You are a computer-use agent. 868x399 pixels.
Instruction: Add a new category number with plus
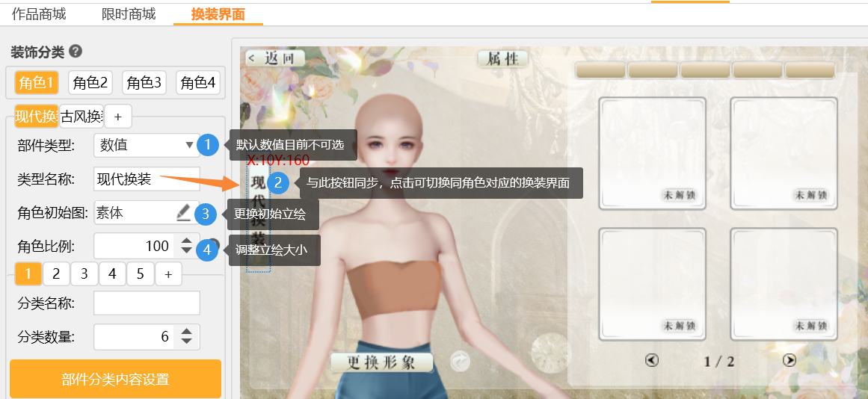168,274
